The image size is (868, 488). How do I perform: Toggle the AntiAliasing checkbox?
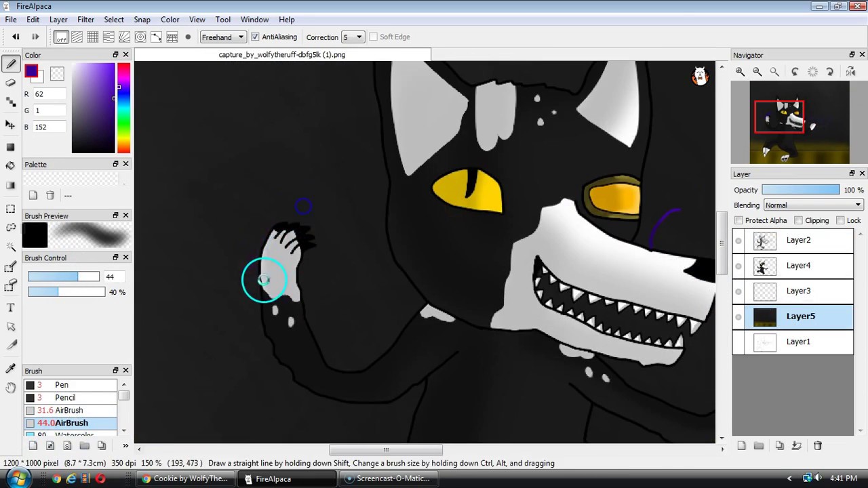coord(255,37)
